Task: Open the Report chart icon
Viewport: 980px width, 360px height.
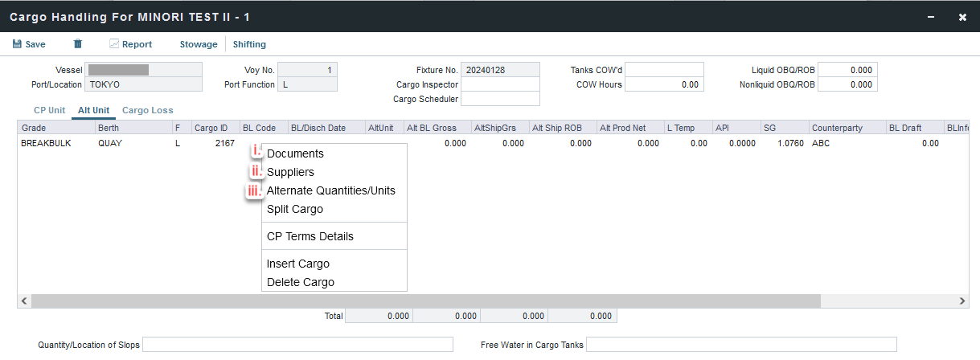Action: 114,44
